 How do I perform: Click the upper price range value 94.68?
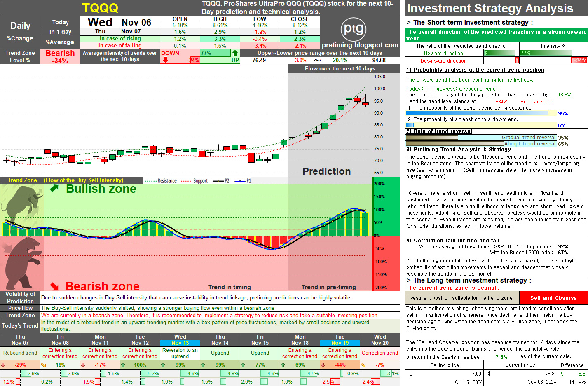coord(379,60)
